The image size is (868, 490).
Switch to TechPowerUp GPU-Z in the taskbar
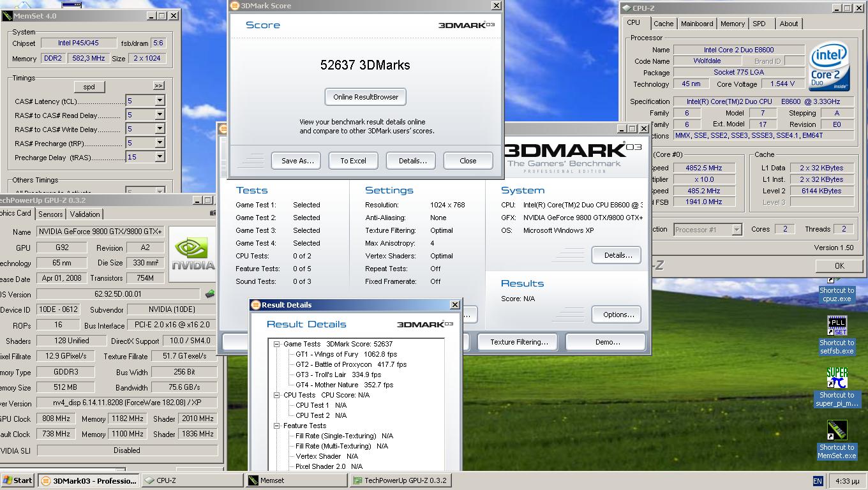point(400,480)
